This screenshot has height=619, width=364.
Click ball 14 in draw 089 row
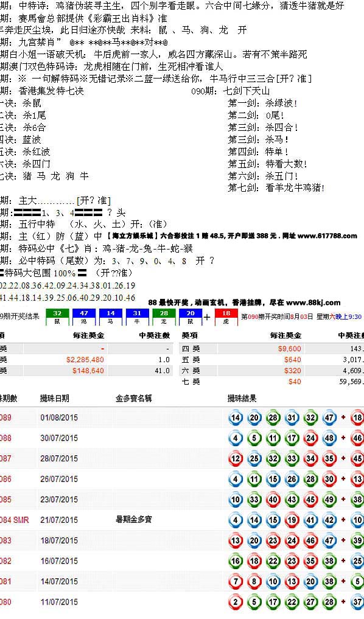point(236,418)
